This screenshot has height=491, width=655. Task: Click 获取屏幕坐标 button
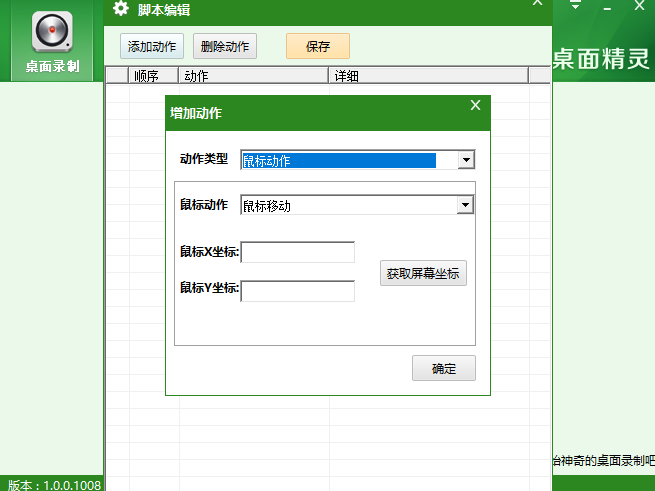423,273
